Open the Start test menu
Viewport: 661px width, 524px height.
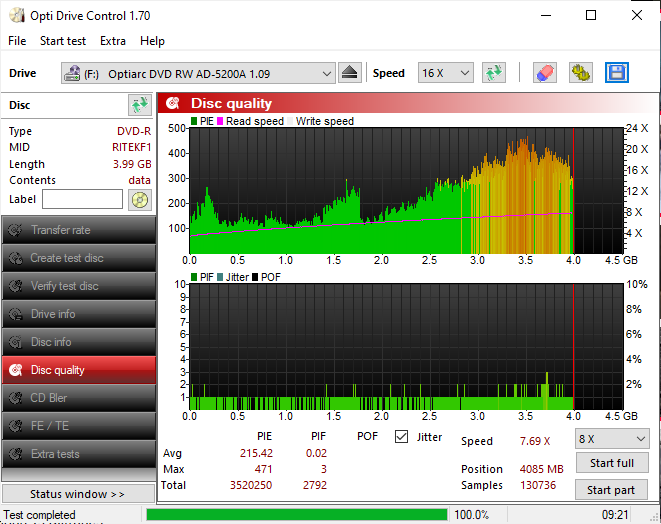click(63, 41)
